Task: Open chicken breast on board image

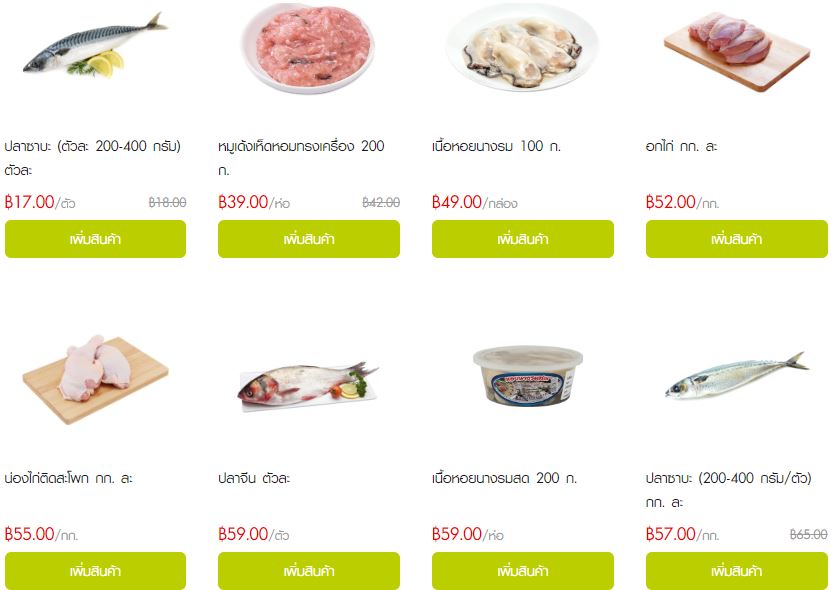Action: [x=736, y=50]
